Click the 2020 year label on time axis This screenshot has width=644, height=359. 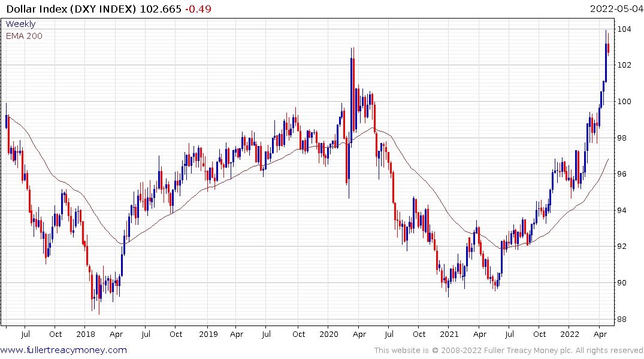pyautogui.click(x=328, y=334)
